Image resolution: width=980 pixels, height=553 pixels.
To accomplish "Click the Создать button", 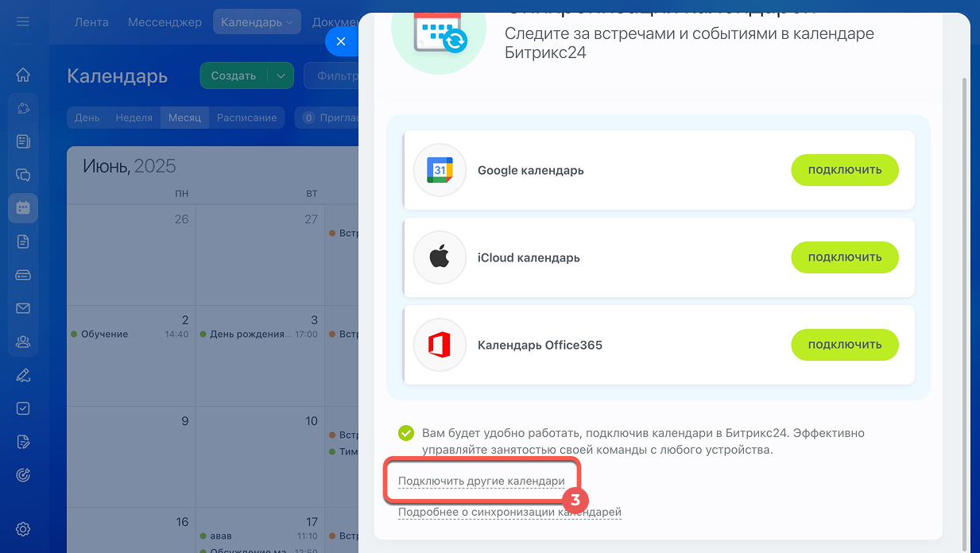I will tap(234, 75).
